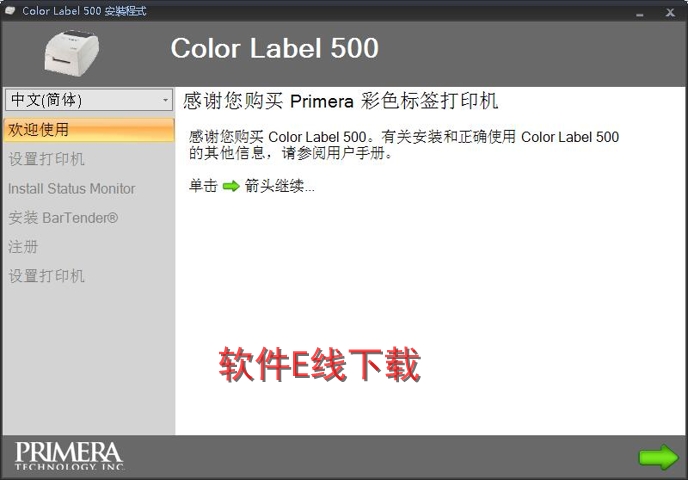Select the 欢迎使用 step
Screen dimensions: 688x480
pos(88,129)
